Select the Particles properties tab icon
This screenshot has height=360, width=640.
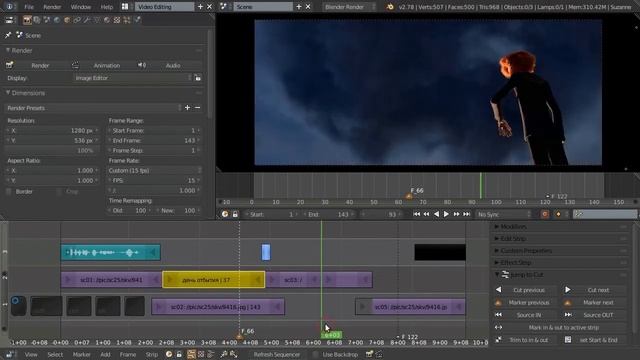point(127,20)
